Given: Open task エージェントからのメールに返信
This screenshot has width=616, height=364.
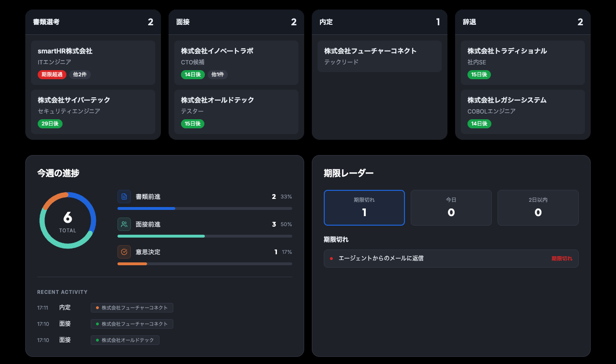Looking at the screenshot, I should coord(451,259).
